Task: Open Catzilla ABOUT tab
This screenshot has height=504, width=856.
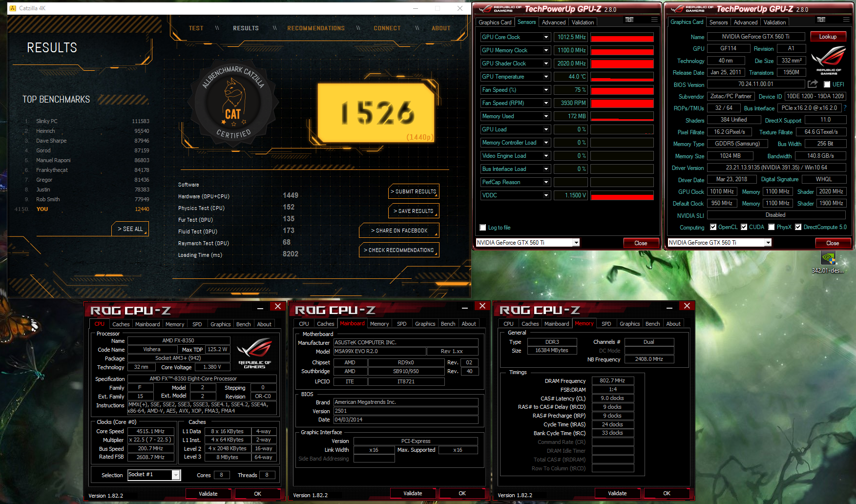Action: coord(441,28)
